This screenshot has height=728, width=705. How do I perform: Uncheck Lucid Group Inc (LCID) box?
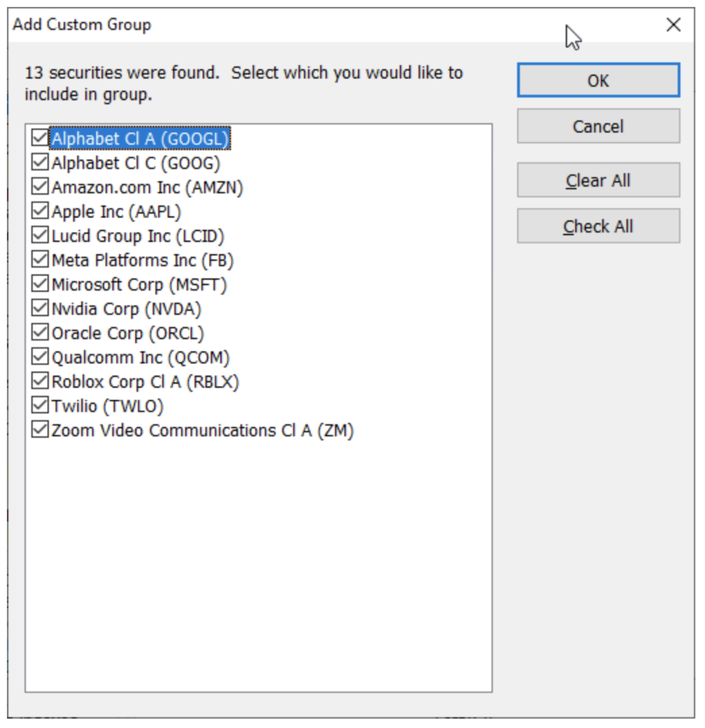click(40, 235)
